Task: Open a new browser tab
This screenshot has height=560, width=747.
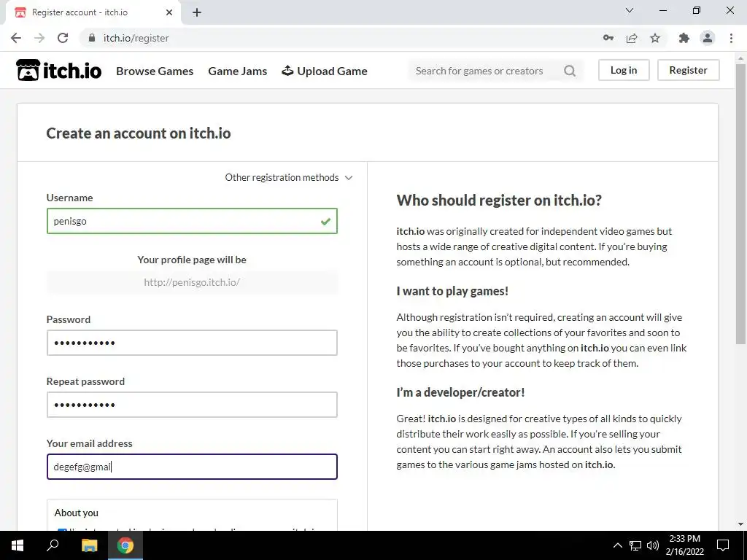Action: tap(197, 12)
